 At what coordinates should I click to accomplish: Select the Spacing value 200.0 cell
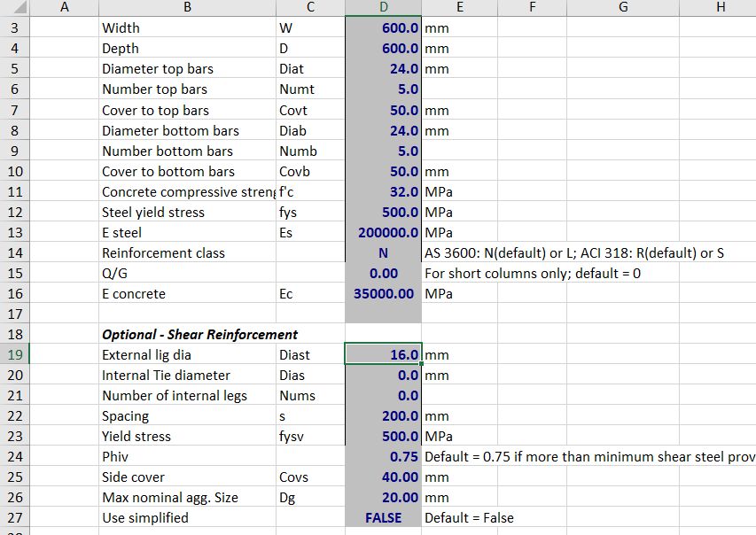[x=383, y=416]
